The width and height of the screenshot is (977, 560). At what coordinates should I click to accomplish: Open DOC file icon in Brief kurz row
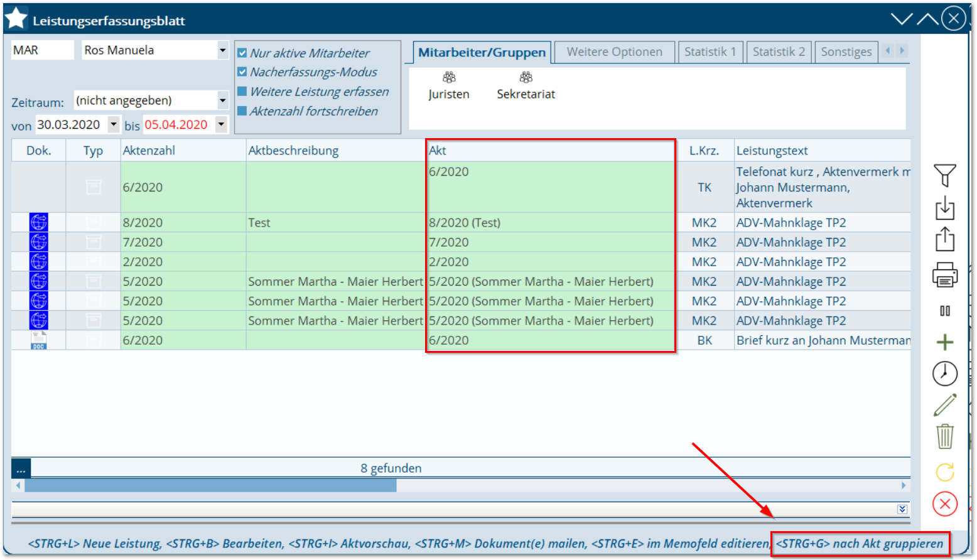tap(38, 340)
